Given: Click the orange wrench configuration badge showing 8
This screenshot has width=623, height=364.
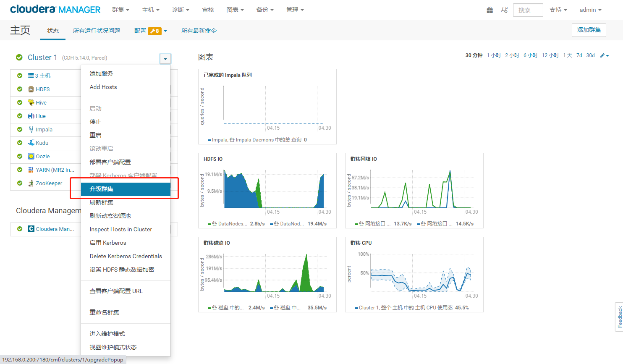Looking at the screenshot, I should [154, 31].
